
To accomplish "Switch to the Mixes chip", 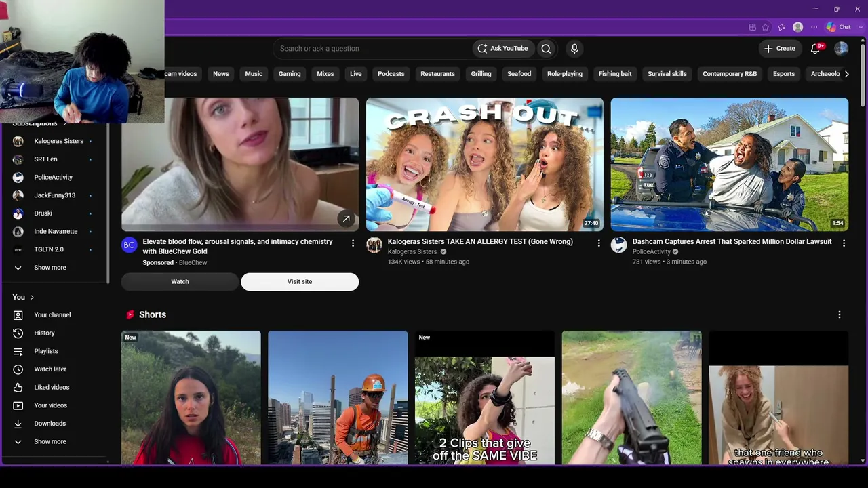I will click(325, 74).
